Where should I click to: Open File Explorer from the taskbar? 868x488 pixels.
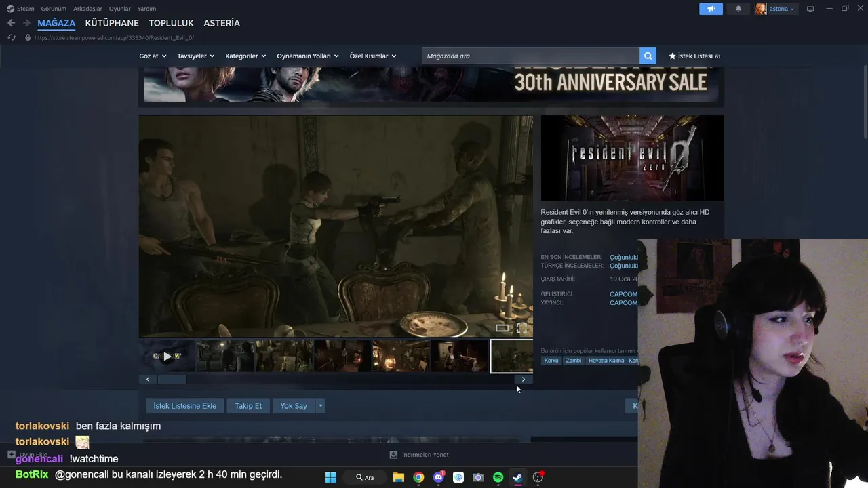click(399, 477)
